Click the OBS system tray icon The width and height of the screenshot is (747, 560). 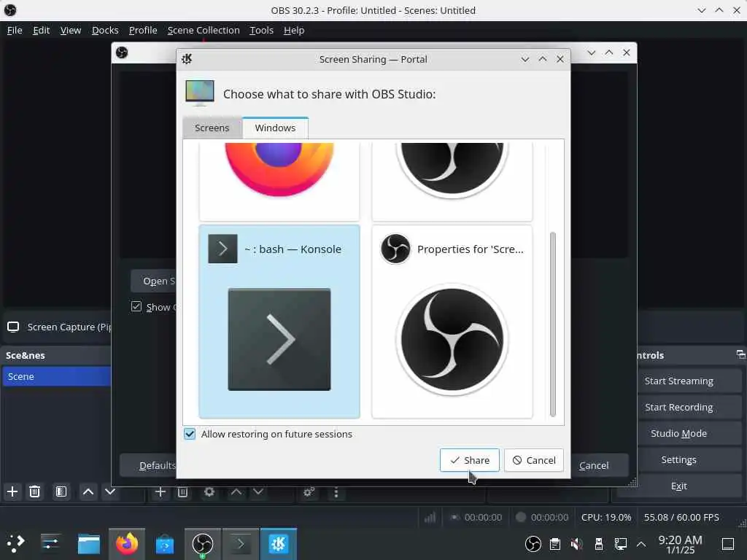[533, 543]
